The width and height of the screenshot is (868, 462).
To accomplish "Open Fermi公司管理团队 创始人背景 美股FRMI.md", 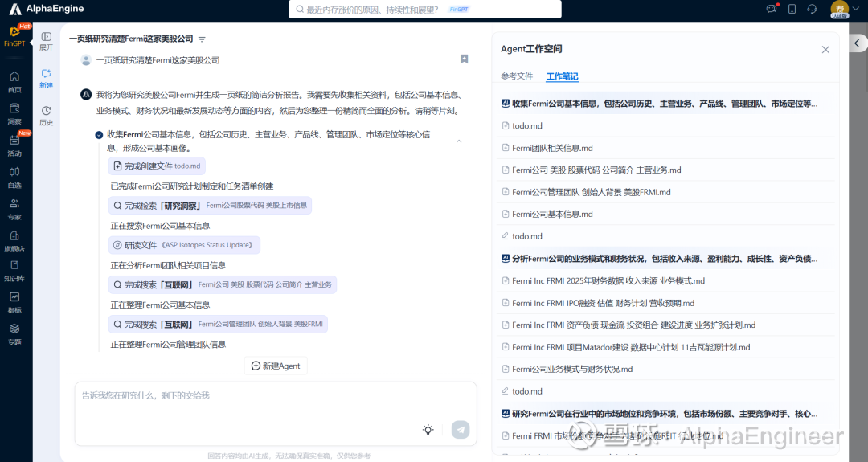I will click(666, 192).
